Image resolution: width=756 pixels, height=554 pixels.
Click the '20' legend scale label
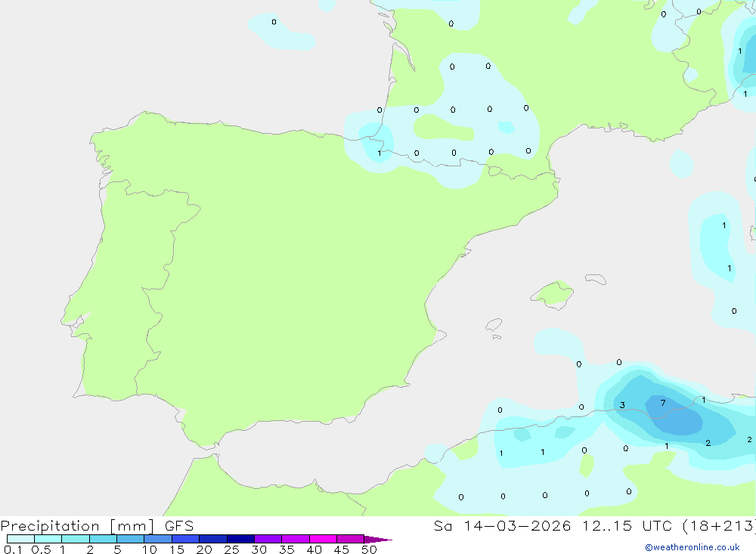click(x=204, y=549)
